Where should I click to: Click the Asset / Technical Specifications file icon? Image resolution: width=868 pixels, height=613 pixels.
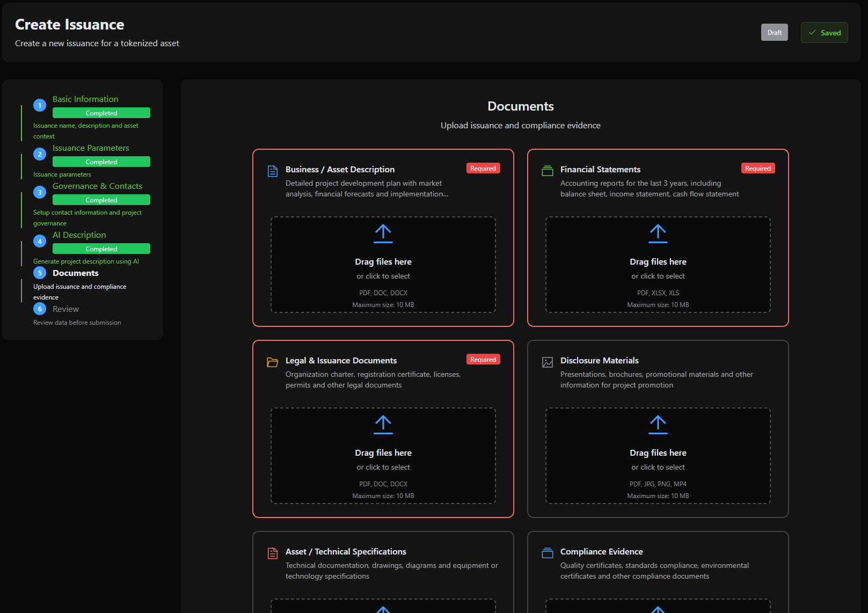pyautogui.click(x=273, y=553)
